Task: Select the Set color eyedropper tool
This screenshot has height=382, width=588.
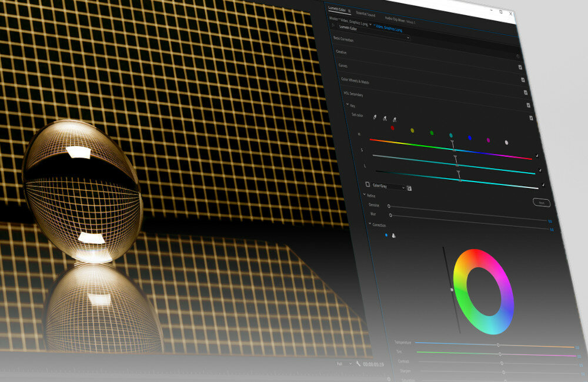Action: 375,117
